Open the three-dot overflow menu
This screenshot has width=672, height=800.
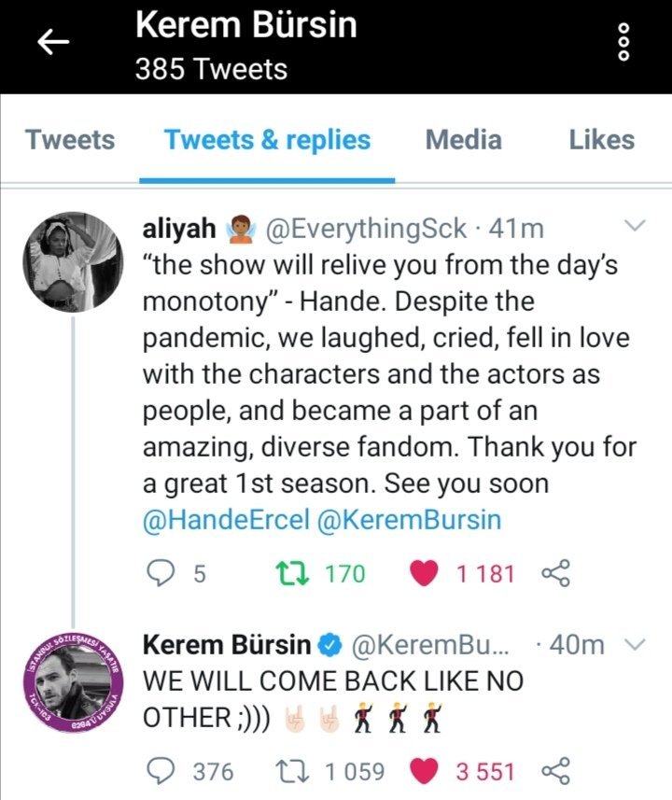click(x=624, y=43)
